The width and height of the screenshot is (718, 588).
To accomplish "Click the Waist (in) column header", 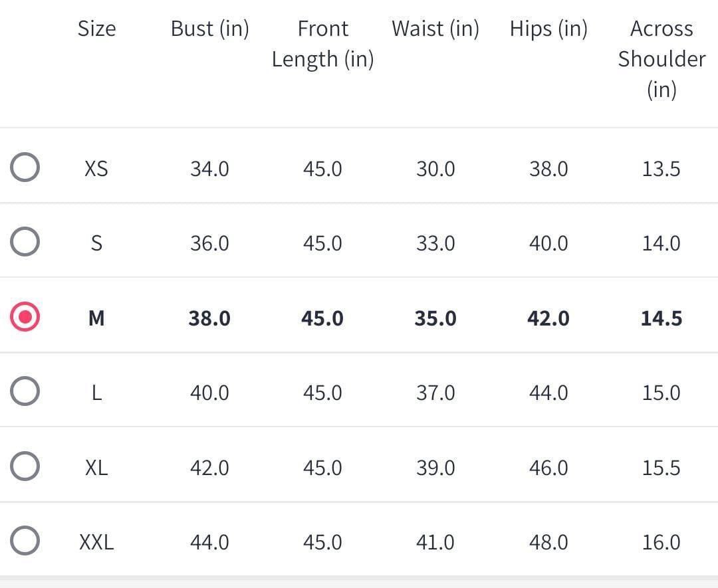I will point(435,29).
